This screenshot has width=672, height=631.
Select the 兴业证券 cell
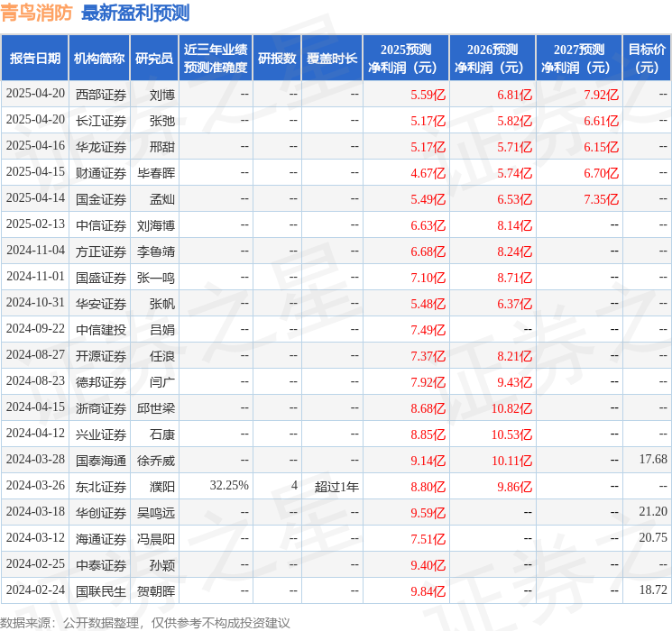point(101,434)
